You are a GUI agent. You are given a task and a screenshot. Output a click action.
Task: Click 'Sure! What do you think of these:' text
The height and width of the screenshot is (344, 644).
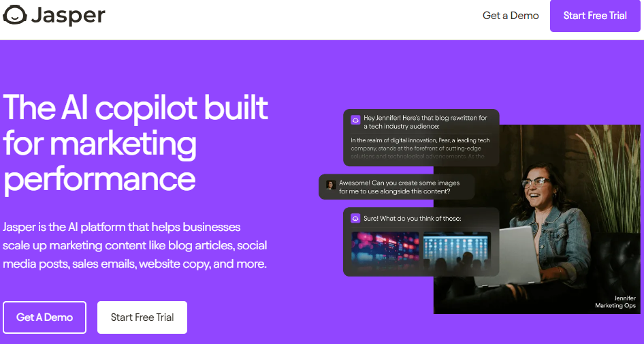point(412,218)
